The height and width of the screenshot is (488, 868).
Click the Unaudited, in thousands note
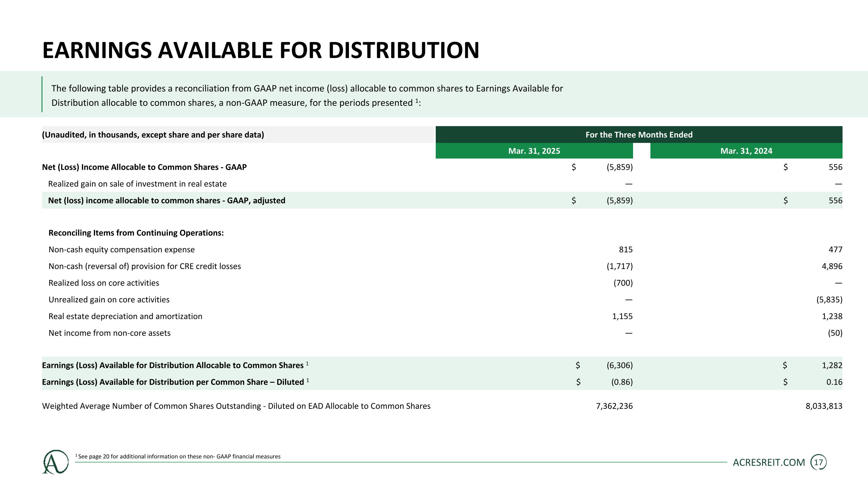153,135
